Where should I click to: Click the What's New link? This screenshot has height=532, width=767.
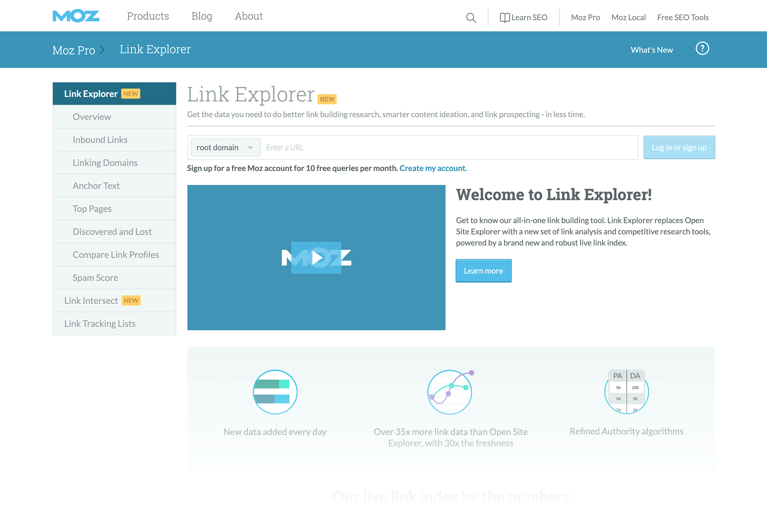(651, 49)
